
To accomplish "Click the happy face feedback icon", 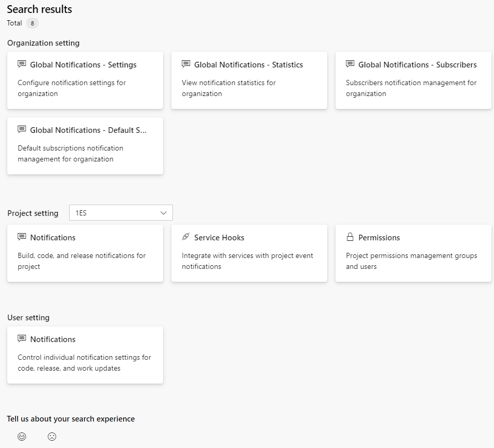I will click(x=22, y=437).
